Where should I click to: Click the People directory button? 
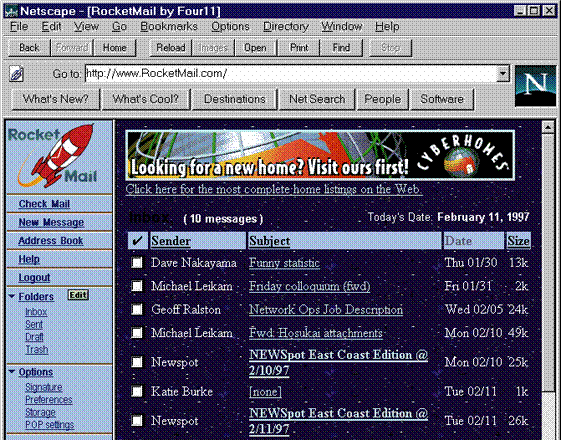pyautogui.click(x=382, y=99)
